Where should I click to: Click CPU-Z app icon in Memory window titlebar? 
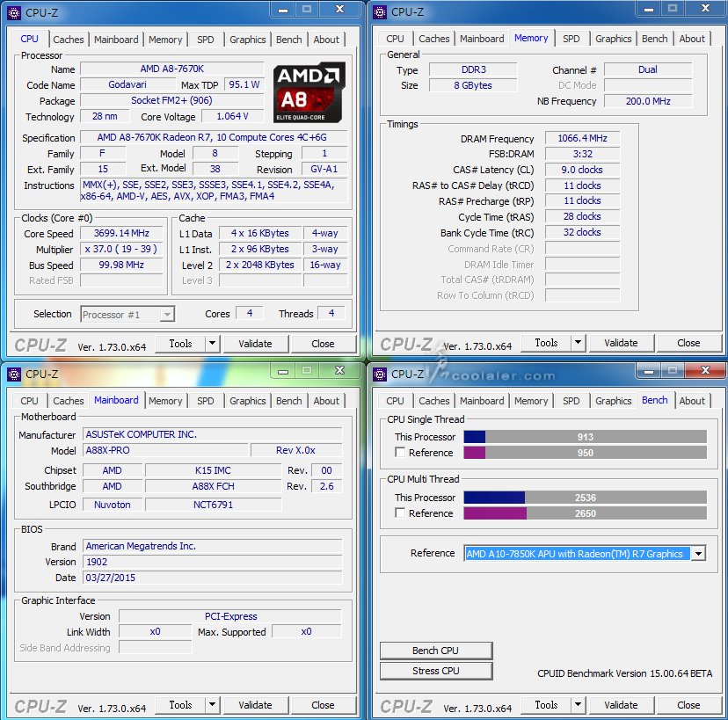tap(380, 12)
